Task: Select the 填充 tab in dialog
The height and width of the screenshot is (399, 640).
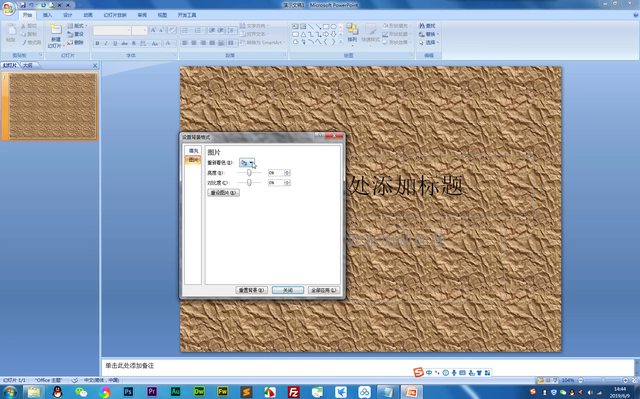Action: point(193,151)
